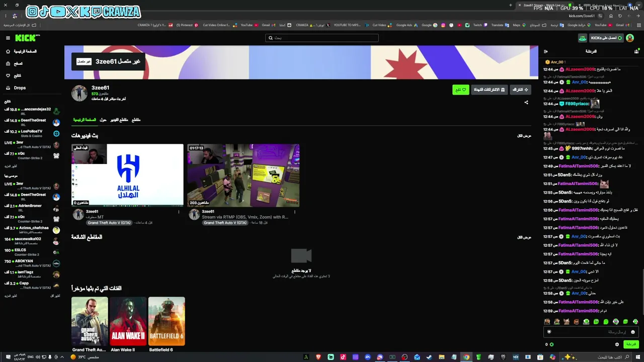Click the pinned Anr_00 gifter badge
The height and width of the screenshot is (362, 644).
[556, 62]
